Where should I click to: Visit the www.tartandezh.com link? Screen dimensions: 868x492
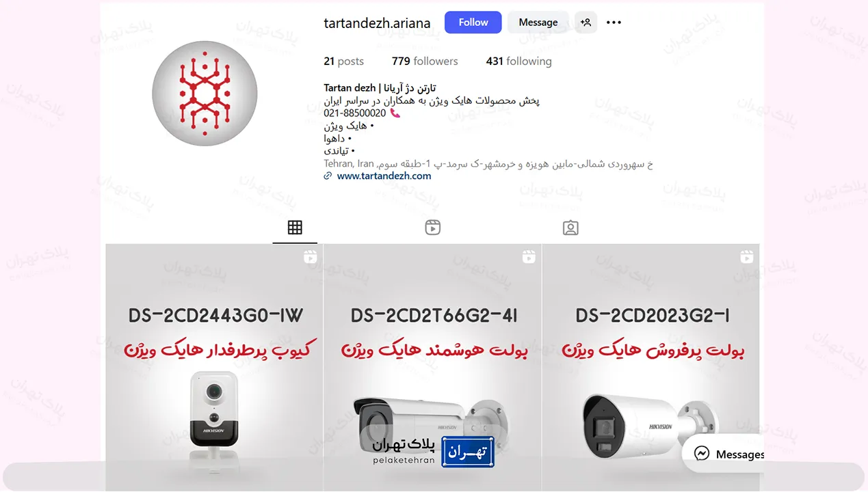384,176
